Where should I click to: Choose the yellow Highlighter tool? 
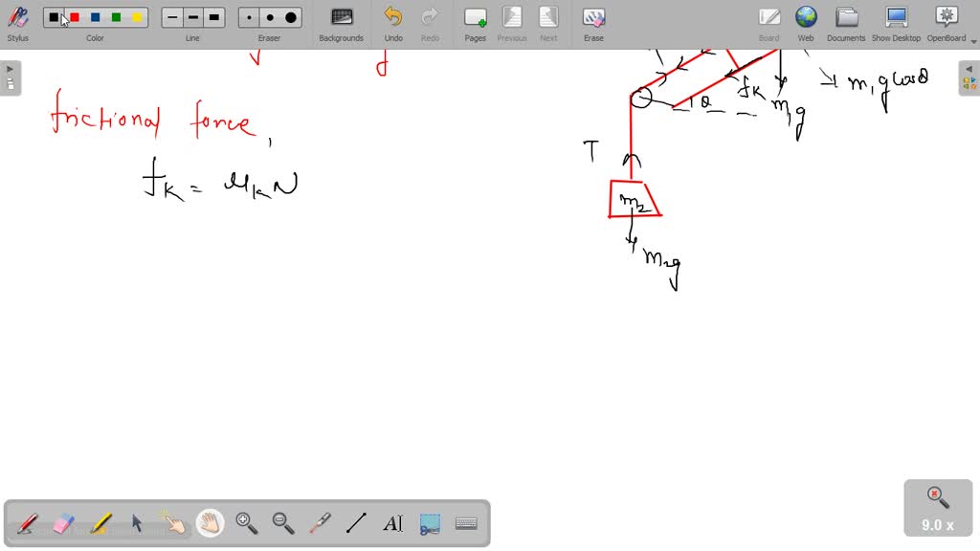(100, 523)
